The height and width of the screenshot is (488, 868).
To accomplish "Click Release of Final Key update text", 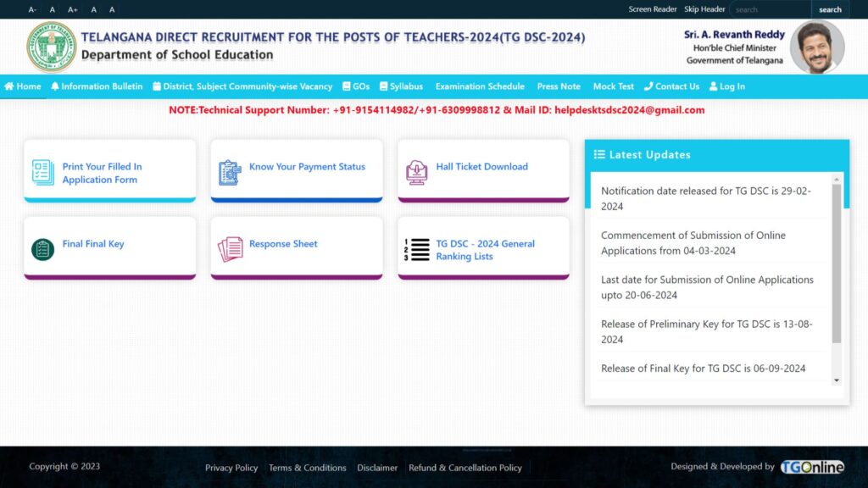I will (x=703, y=369).
